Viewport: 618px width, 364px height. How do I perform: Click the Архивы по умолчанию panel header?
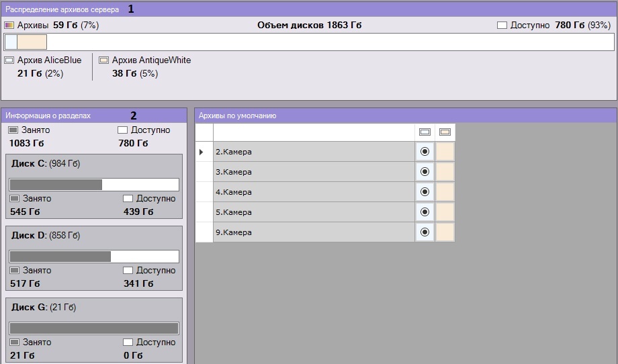tap(404, 116)
